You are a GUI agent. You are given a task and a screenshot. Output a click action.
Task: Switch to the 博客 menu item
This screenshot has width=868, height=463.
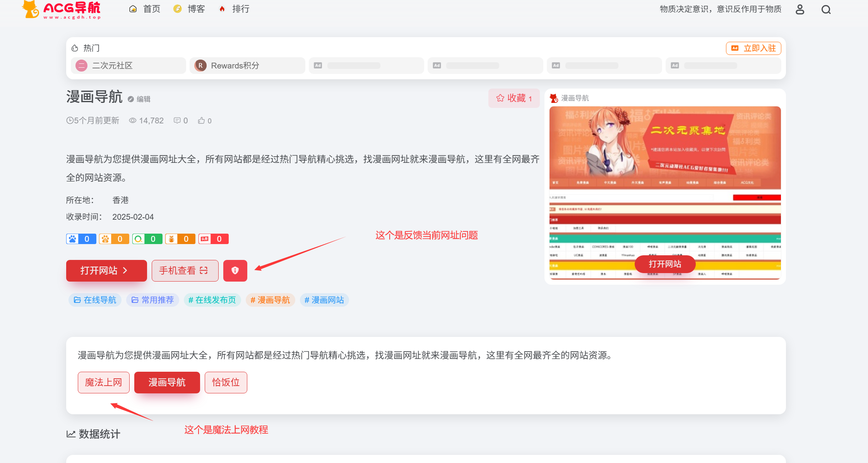189,9
